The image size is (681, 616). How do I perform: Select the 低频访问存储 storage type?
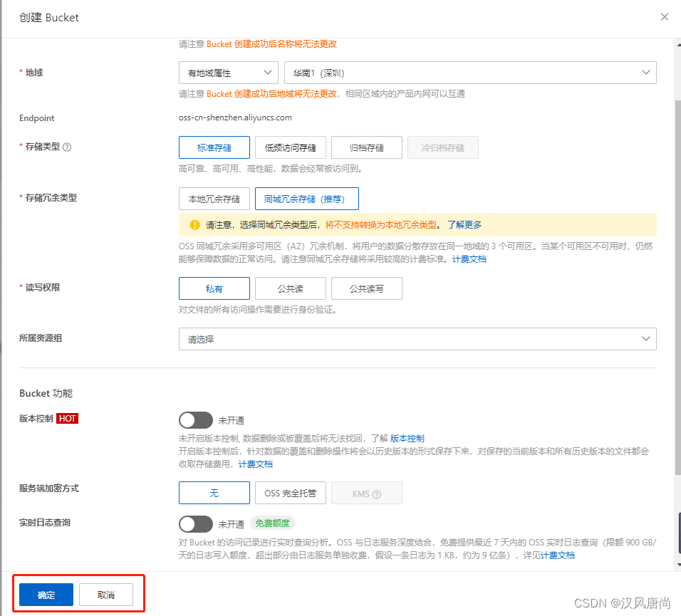point(290,147)
